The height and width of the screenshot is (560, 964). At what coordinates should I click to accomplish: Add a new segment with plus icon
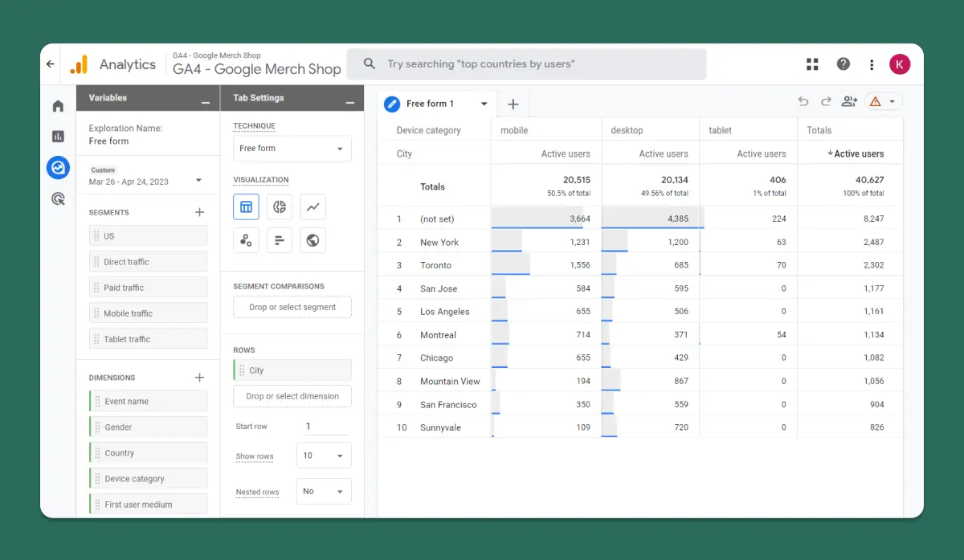pos(200,212)
